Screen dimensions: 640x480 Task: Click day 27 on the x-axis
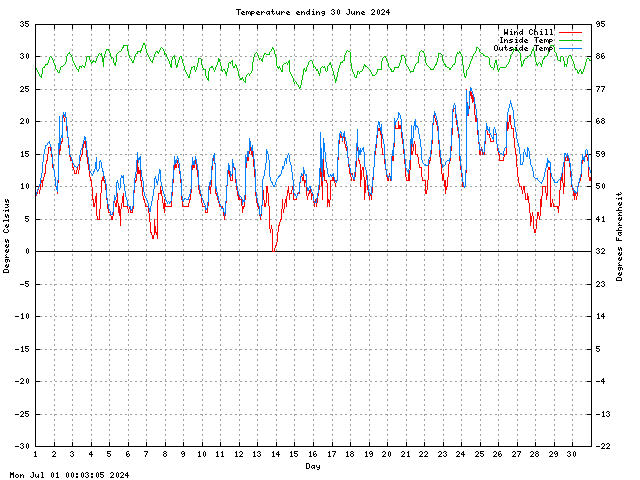[x=517, y=454]
